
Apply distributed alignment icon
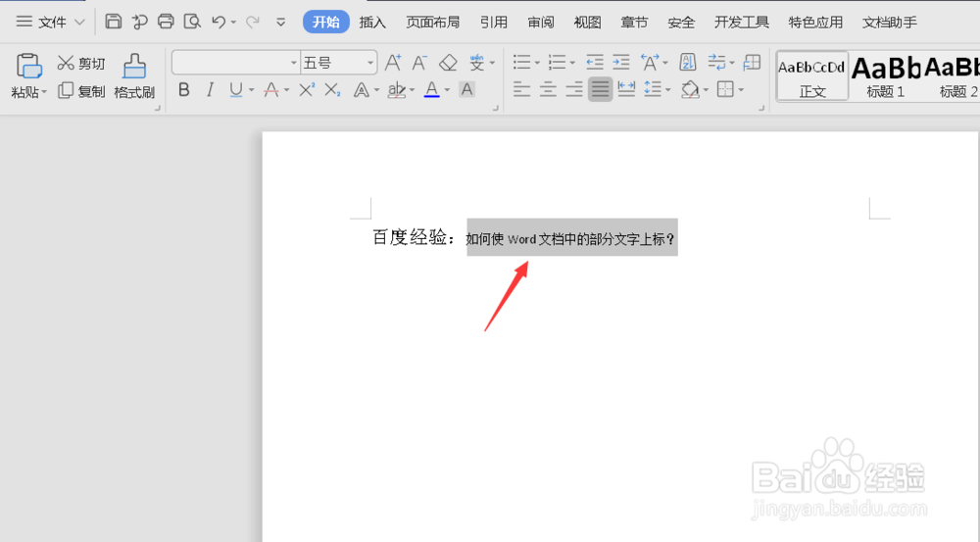(626, 89)
